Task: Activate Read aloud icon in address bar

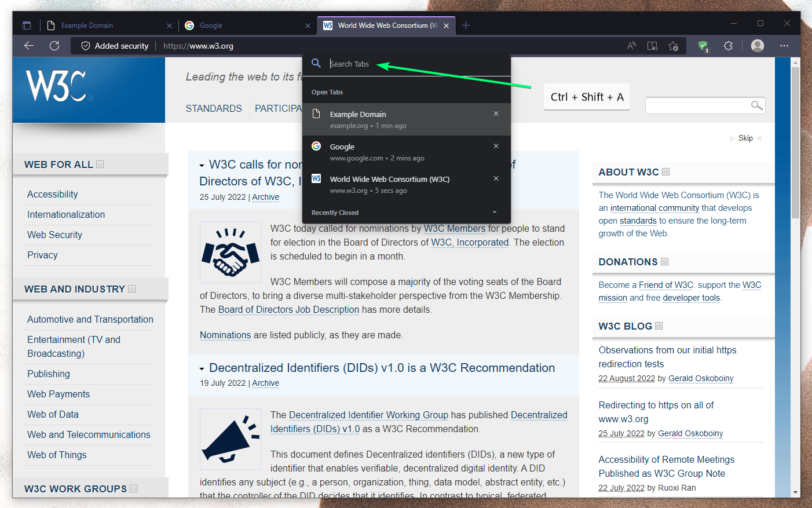Action: (x=631, y=46)
